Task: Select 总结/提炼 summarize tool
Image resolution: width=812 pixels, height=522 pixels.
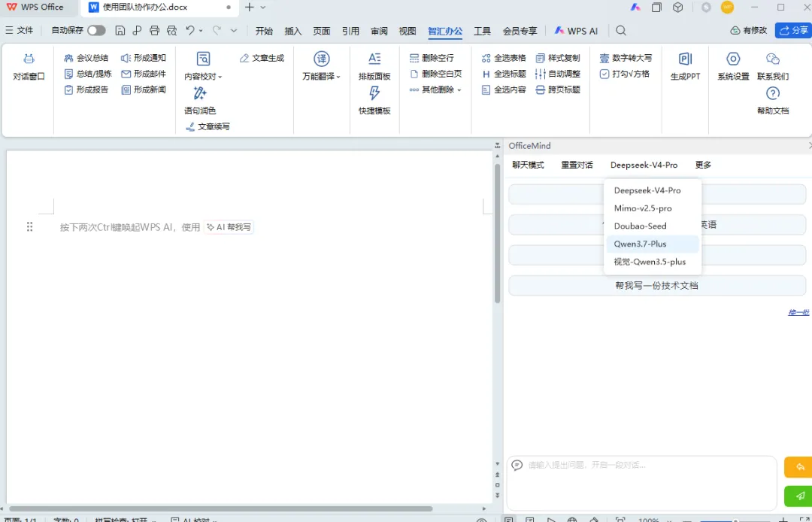Action: pos(87,74)
